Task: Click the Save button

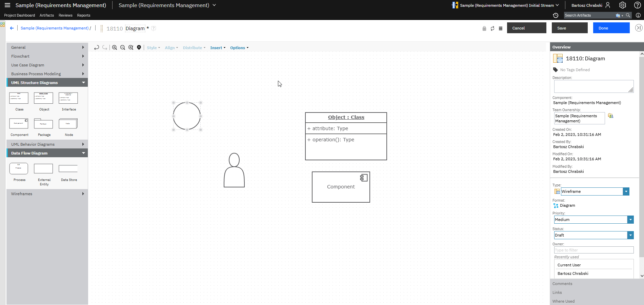Action: pos(570,28)
